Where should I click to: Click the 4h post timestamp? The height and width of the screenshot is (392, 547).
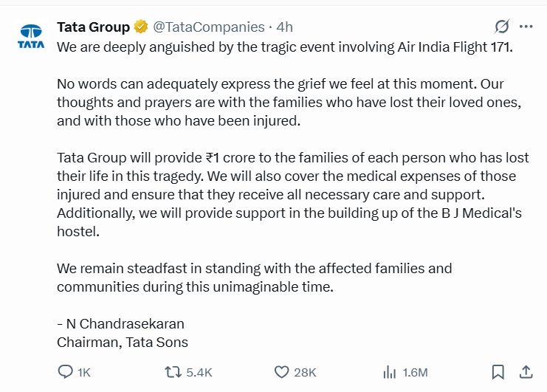click(284, 27)
